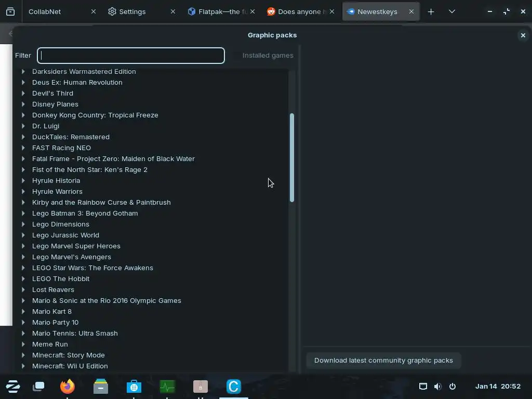Screen dimensions: 532x399
Task: Expand Devil's Third entry
Action: 23,94
